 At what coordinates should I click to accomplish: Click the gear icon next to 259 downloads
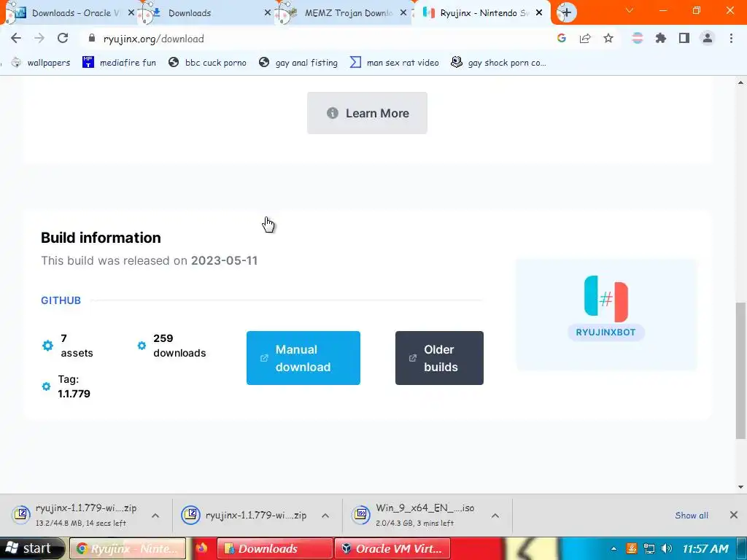pos(142,345)
